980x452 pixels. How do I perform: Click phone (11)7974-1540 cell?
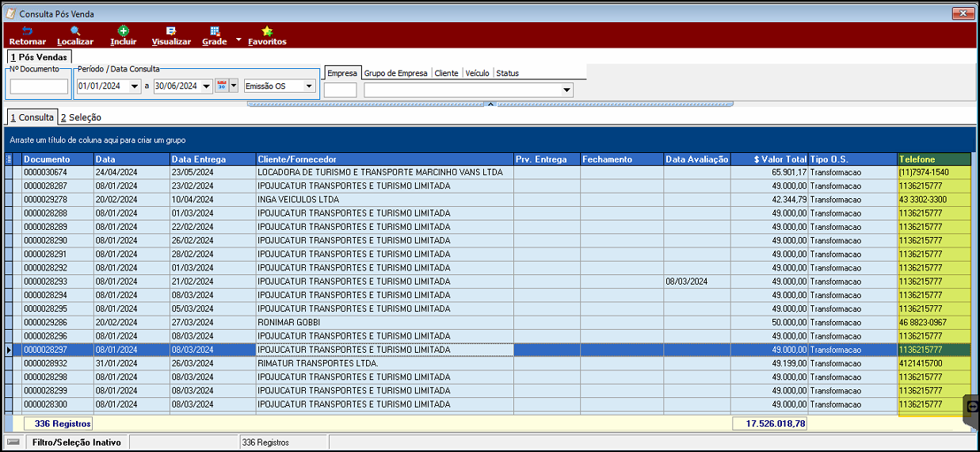pyautogui.click(x=934, y=172)
